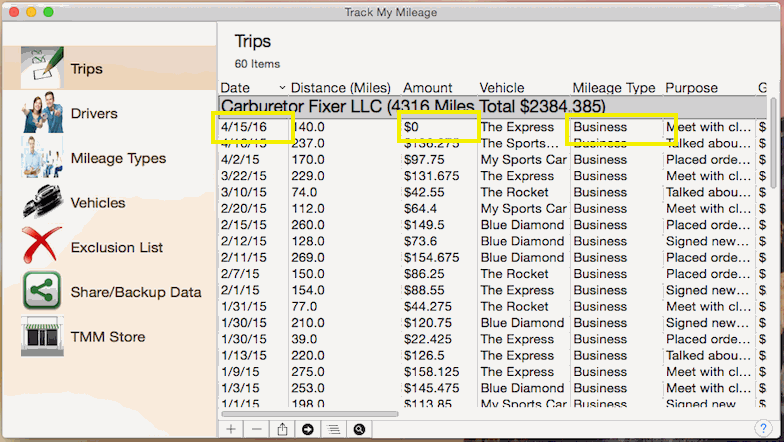Image resolution: width=784 pixels, height=442 pixels.
Task: Select the 2/1/15 date cell
Action: 240,290
